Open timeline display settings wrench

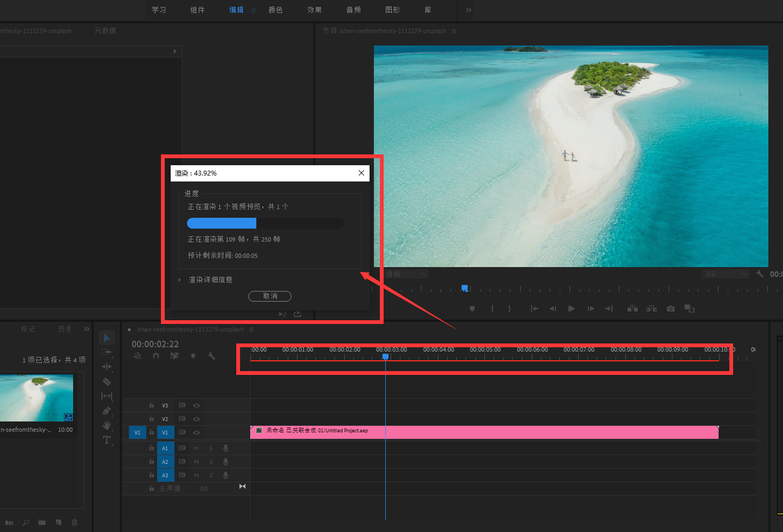click(x=211, y=356)
